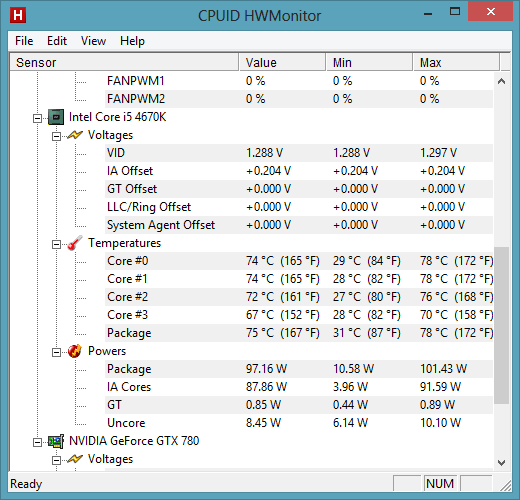
Task: Select the Core #2 temperature row
Action: click(299, 297)
